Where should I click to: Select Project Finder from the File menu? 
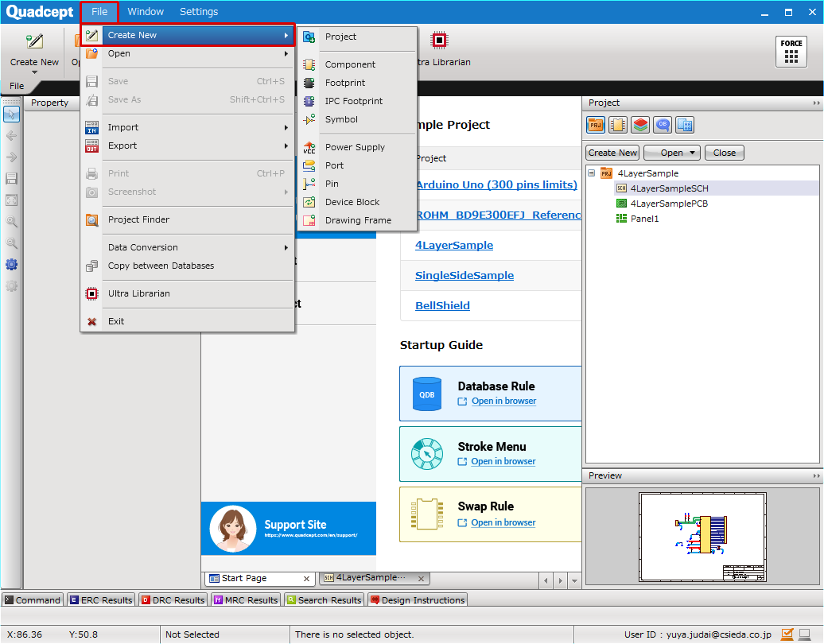point(138,219)
